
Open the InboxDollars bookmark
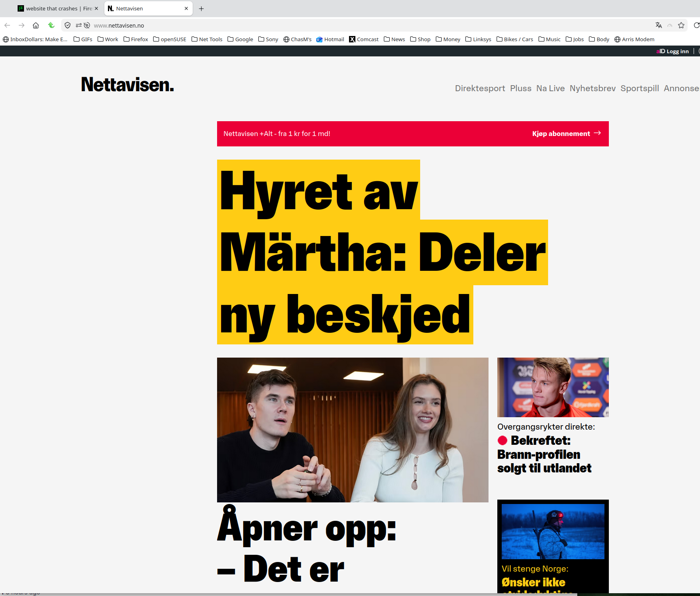[35, 39]
